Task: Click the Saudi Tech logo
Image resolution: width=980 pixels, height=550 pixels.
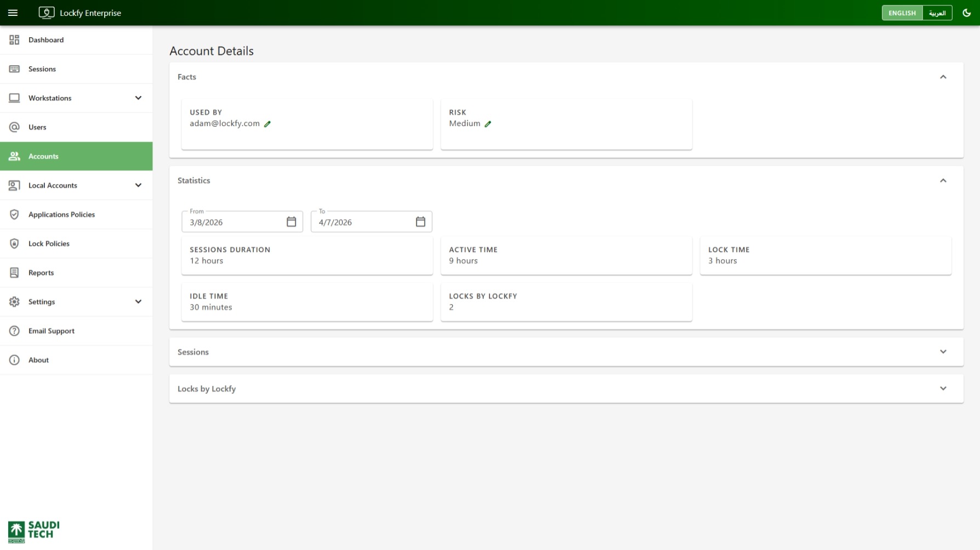Action: pyautogui.click(x=33, y=531)
